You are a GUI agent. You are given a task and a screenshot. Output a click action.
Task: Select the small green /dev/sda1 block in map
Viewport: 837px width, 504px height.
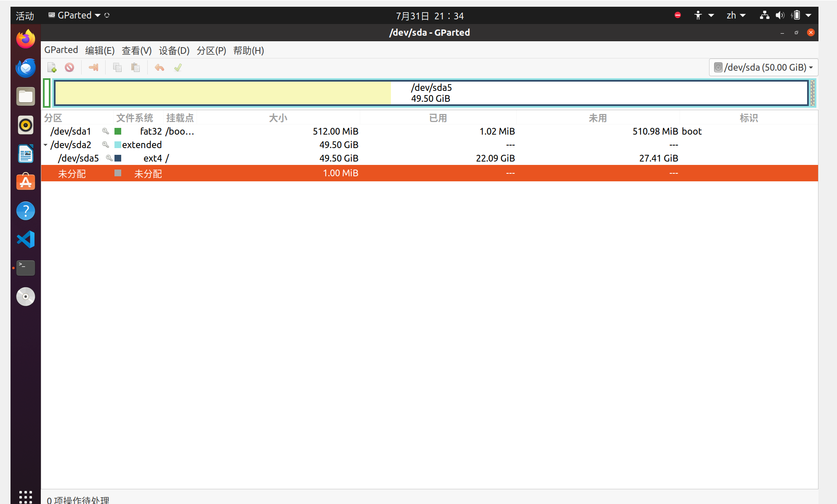click(x=47, y=93)
